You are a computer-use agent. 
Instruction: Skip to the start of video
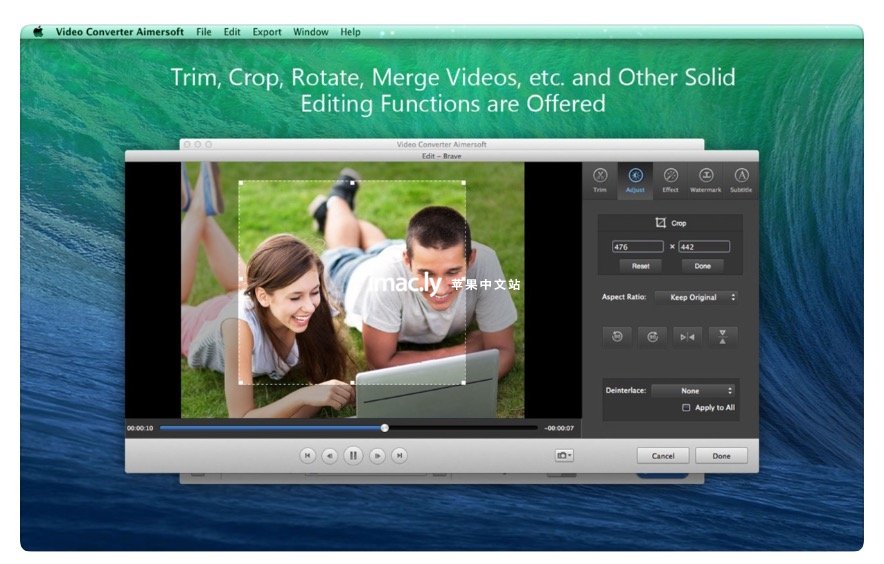307,455
